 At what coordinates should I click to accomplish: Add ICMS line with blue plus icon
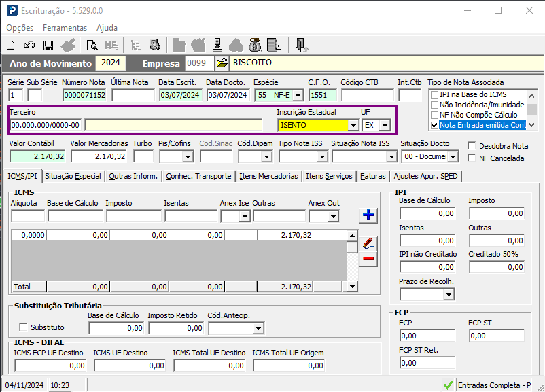(x=368, y=215)
